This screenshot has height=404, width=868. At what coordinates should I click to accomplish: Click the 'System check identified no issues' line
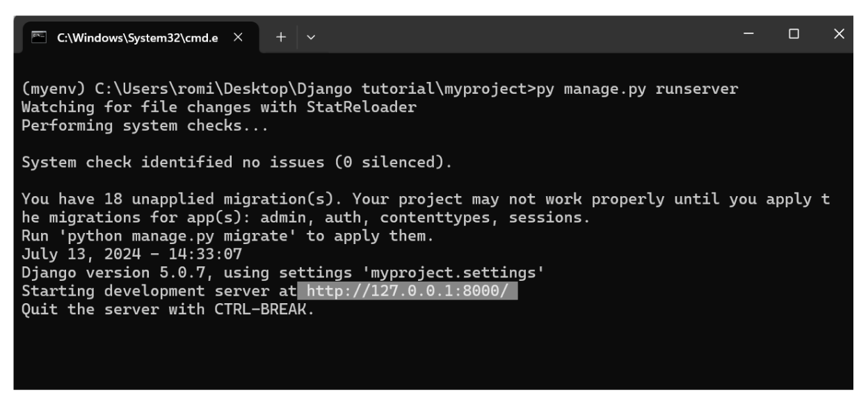[236, 163]
